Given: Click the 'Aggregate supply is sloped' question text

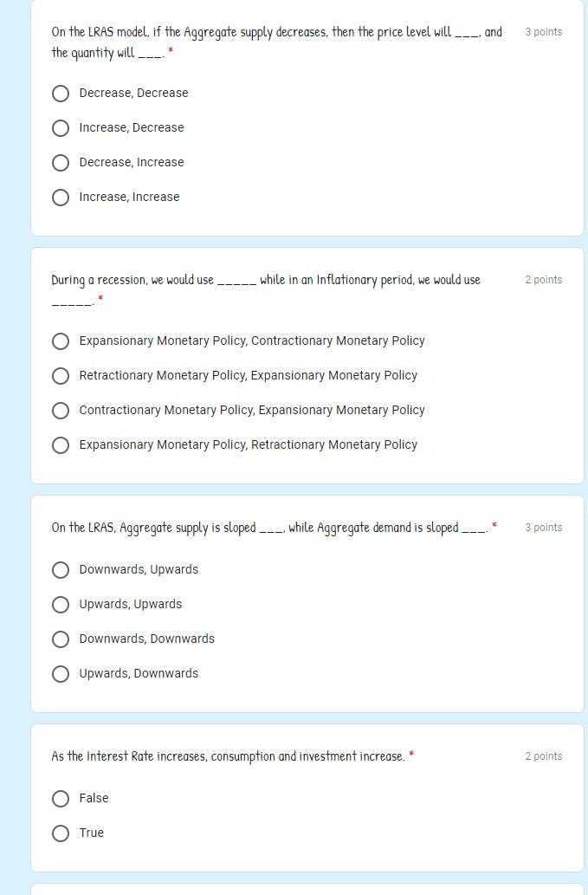Looking at the screenshot, I should pos(269,528).
